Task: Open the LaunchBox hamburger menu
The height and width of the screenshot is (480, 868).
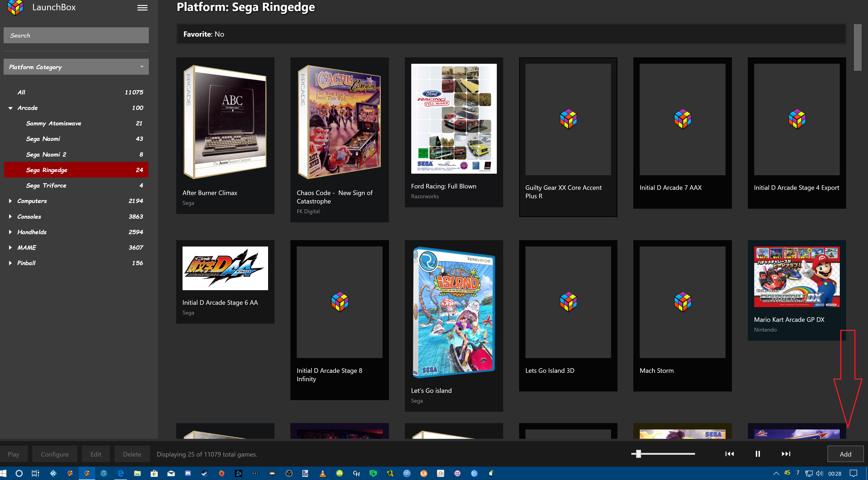Action: pos(142,8)
